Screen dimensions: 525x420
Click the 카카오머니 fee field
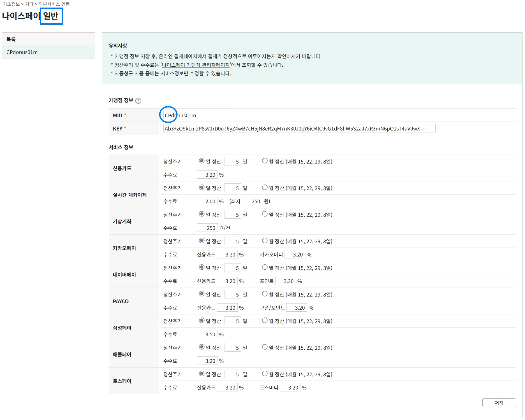click(295, 255)
